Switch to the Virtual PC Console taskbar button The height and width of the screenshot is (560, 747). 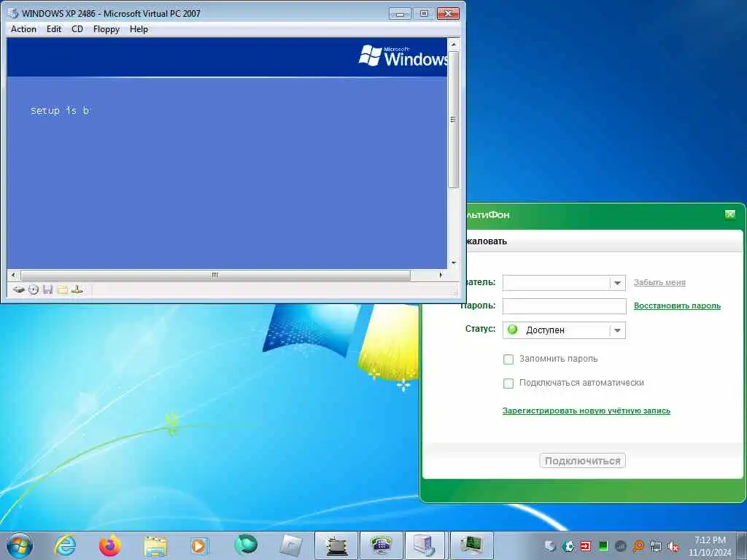425,545
